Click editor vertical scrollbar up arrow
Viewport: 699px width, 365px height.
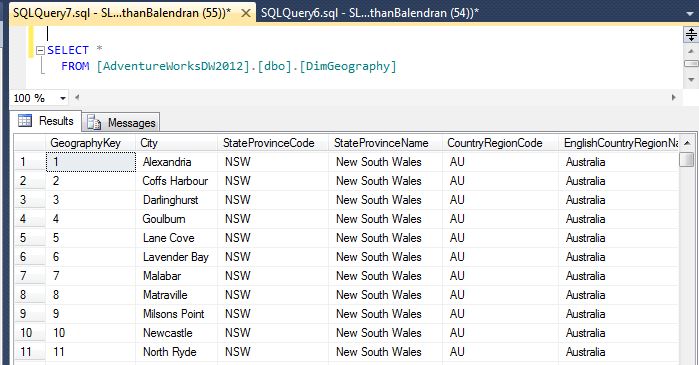(691, 51)
